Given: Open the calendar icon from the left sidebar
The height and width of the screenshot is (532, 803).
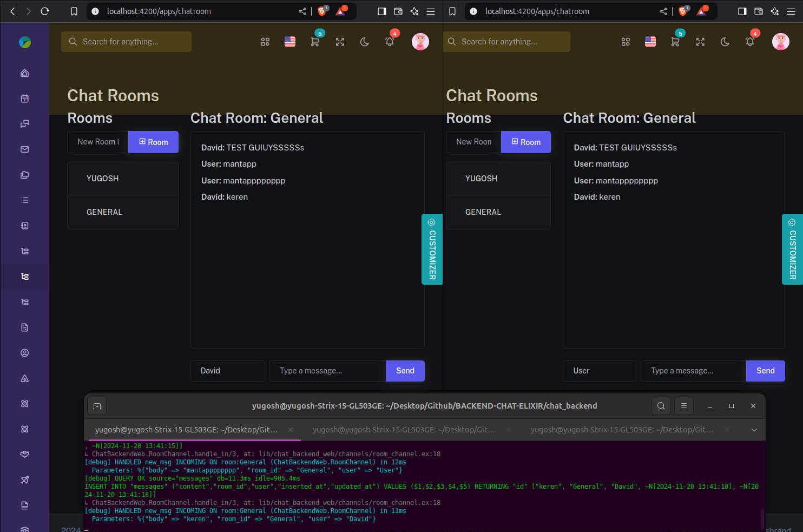Looking at the screenshot, I should point(24,98).
